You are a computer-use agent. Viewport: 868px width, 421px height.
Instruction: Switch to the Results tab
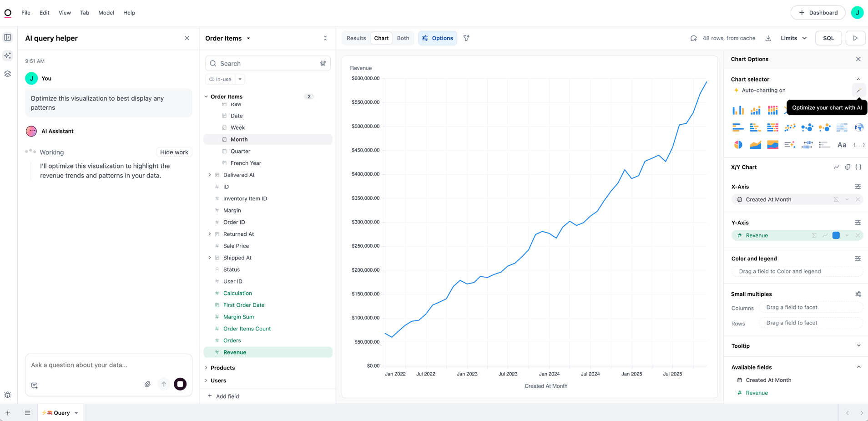[356, 38]
